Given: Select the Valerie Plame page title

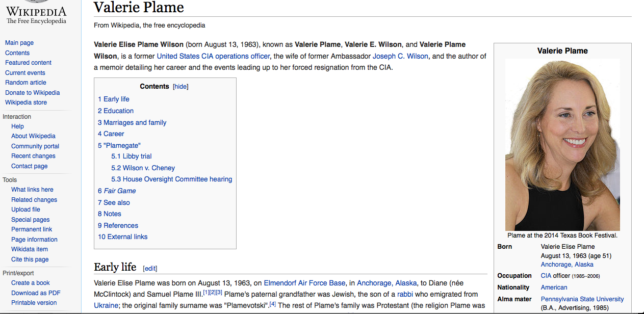Looking at the screenshot, I should [139, 7].
